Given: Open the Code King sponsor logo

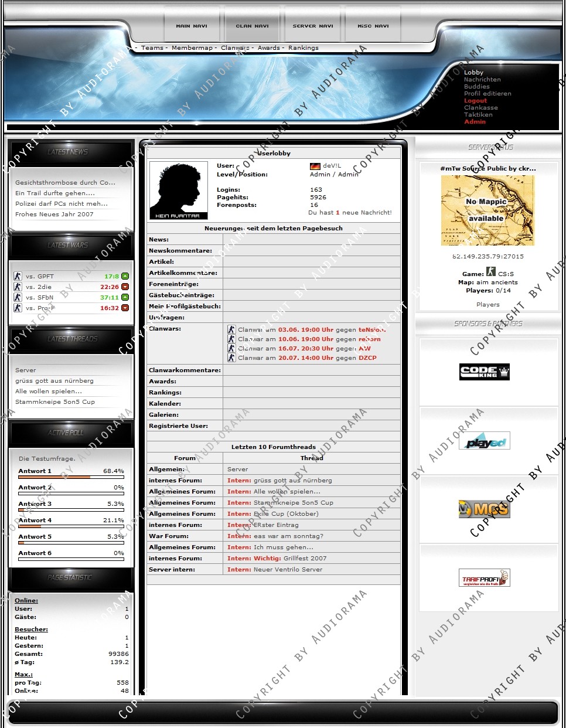Looking at the screenshot, I should click(x=484, y=372).
